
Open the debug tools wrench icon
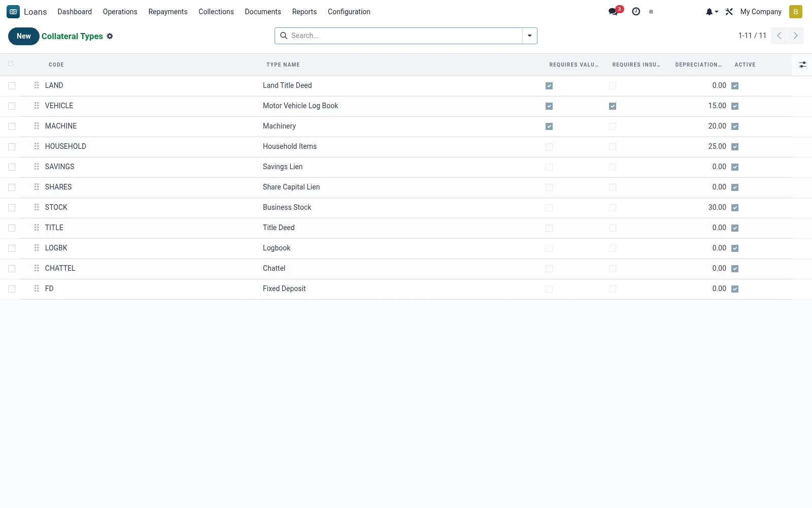[729, 12]
